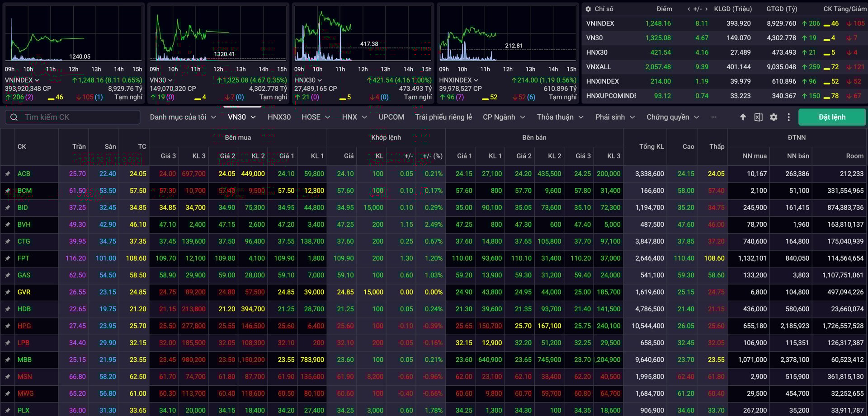Switch to the HOSE tab
The image size is (868, 416).
tap(312, 117)
